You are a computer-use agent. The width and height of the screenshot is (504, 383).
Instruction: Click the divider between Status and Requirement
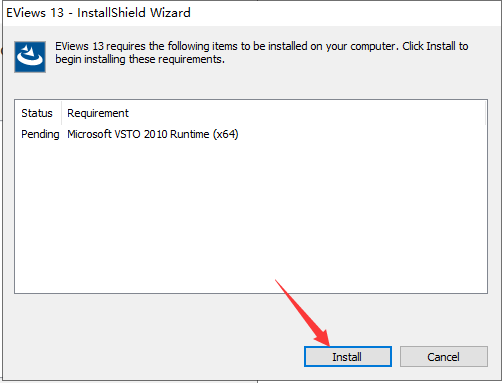(x=61, y=113)
